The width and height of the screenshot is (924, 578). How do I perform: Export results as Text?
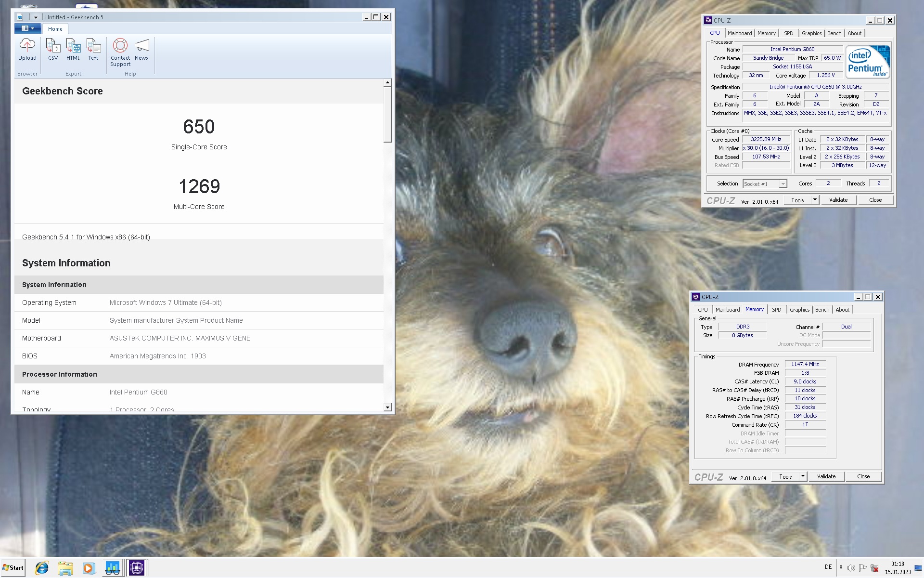point(93,50)
